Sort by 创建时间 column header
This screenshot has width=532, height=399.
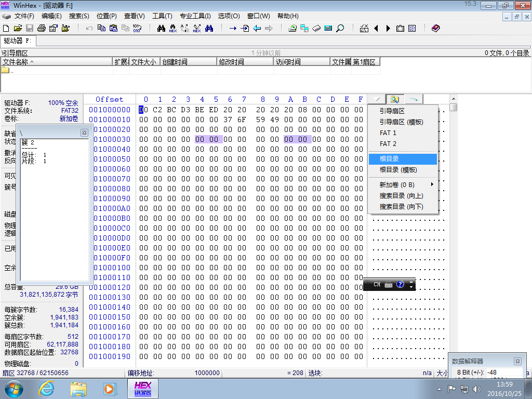click(x=188, y=62)
